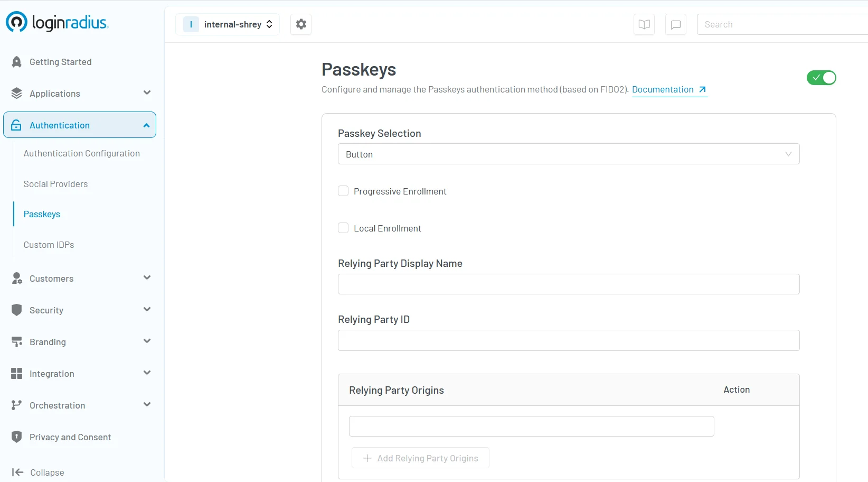This screenshot has height=482, width=868.
Task: Click inside the Relying Party ID field
Action: (x=568, y=340)
